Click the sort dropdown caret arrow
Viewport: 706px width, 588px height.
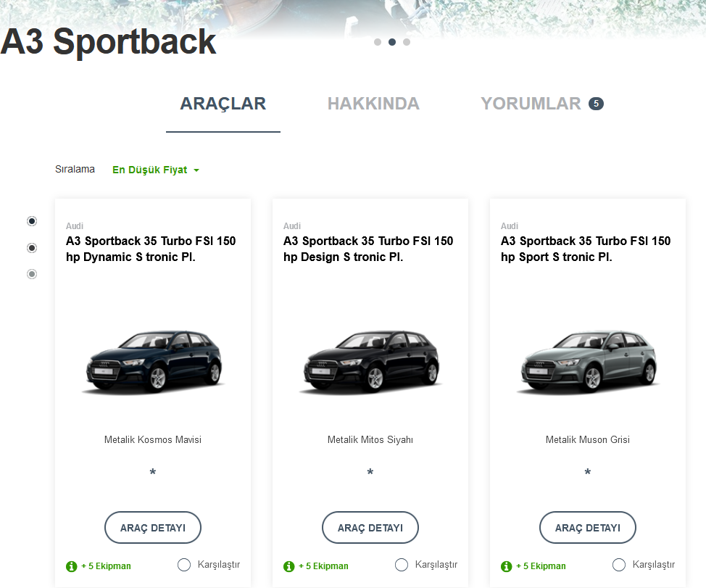pos(196,170)
